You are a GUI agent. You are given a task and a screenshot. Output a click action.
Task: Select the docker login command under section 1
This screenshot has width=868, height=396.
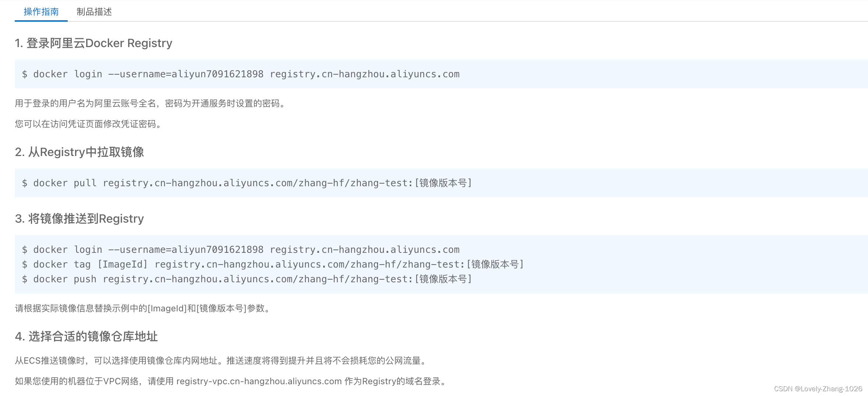[x=241, y=74]
